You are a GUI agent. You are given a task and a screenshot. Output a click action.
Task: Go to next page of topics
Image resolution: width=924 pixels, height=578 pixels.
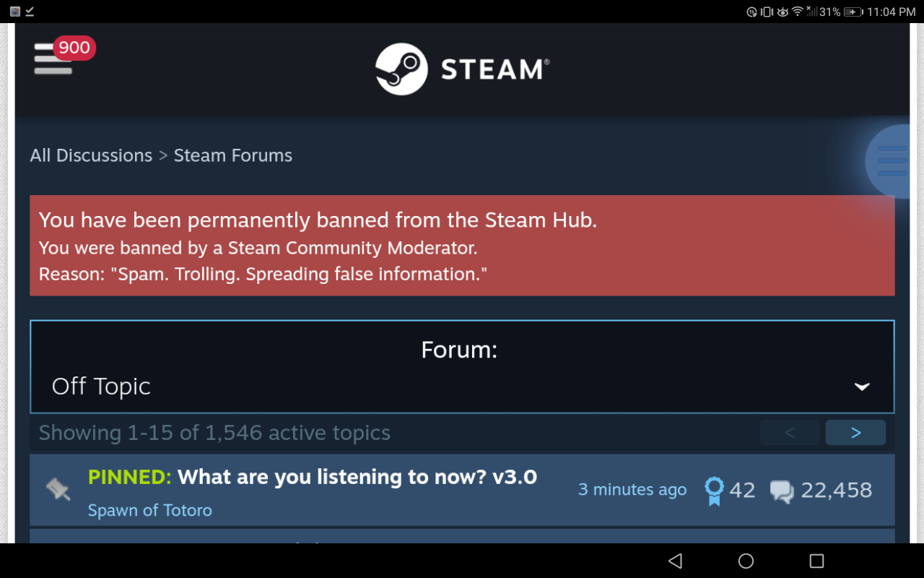point(855,432)
